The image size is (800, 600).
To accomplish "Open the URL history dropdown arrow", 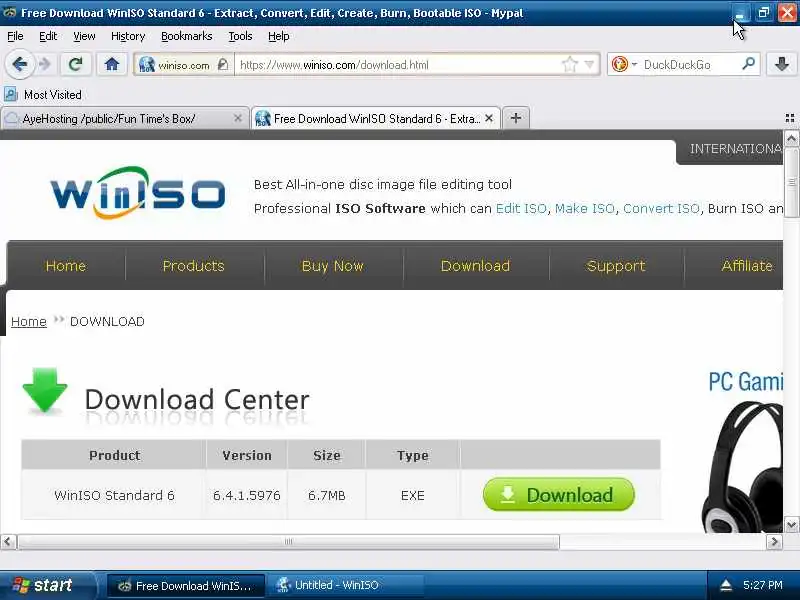I will click(x=589, y=65).
